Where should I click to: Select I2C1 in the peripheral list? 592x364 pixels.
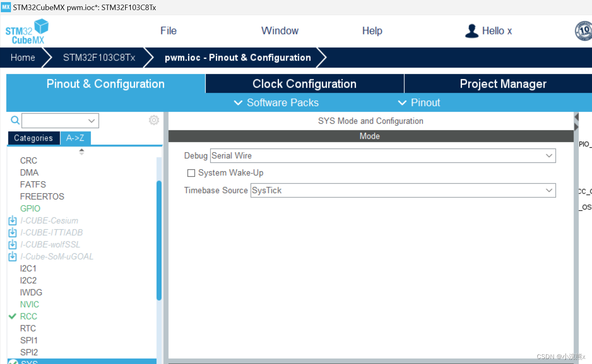tap(28, 268)
